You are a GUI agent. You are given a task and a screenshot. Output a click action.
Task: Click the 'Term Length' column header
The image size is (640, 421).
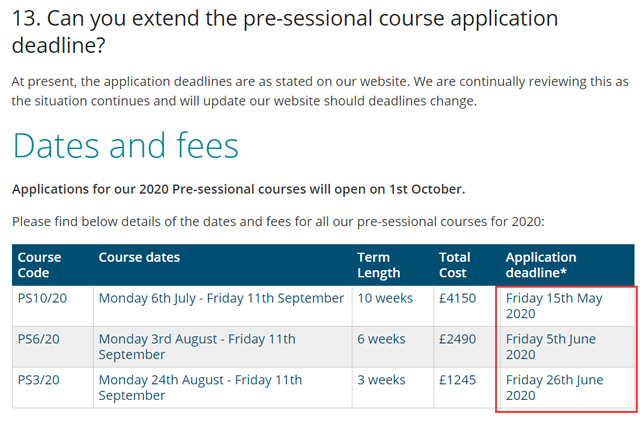coord(393,265)
